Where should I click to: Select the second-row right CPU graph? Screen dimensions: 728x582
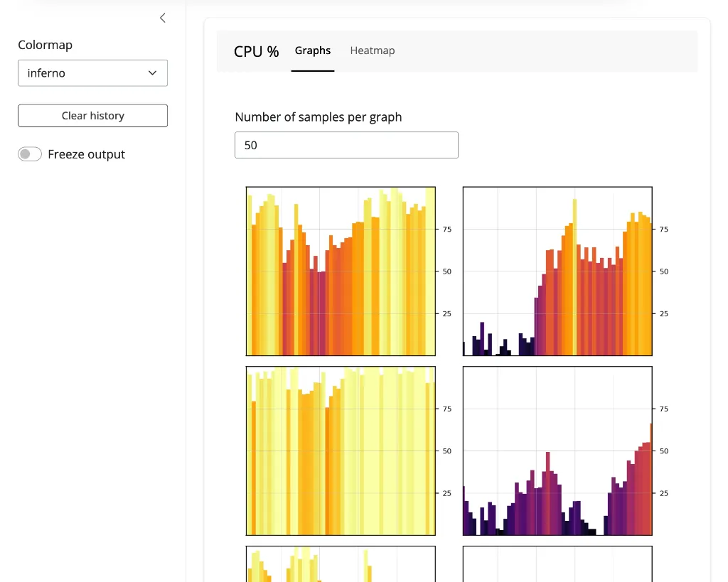[557, 451]
